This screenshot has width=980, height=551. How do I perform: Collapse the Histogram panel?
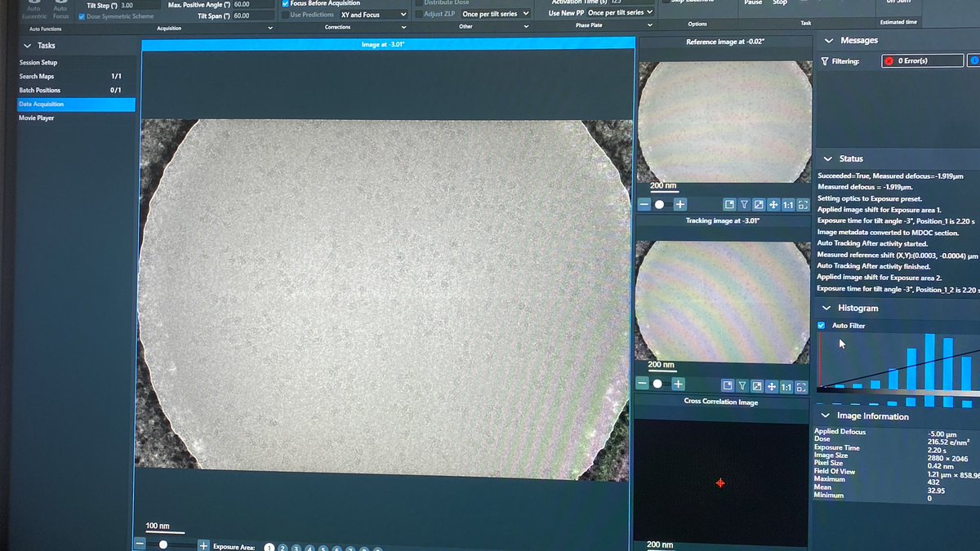coord(826,308)
